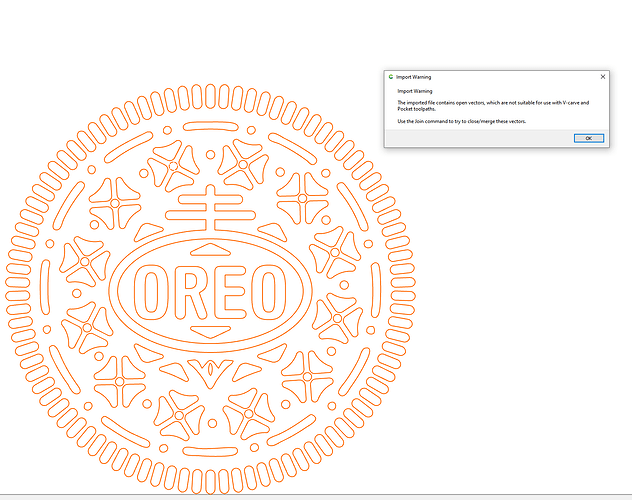This screenshot has height=500, width=632.
Task: Select the letter E of OREO
Action: pyautogui.click(x=231, y=292)
